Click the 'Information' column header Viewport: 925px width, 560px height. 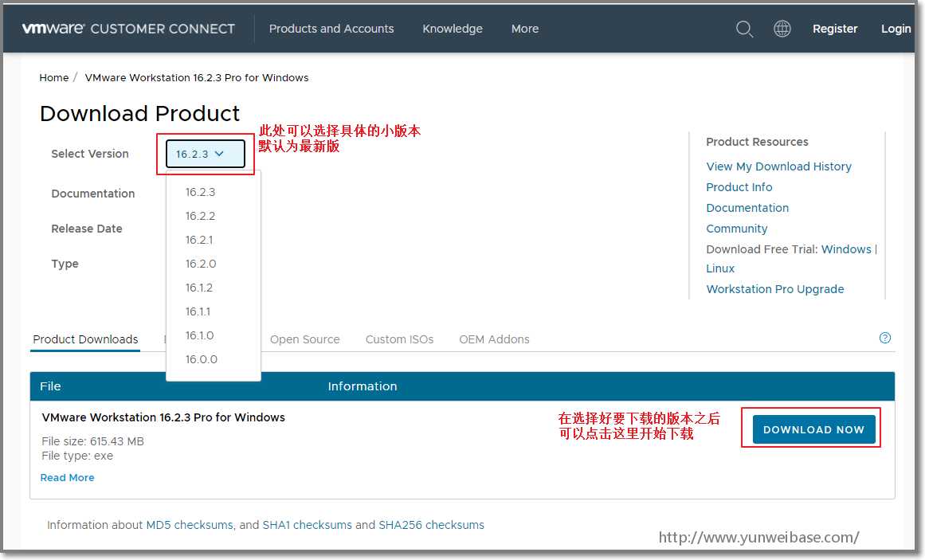(x=363, y=386)
